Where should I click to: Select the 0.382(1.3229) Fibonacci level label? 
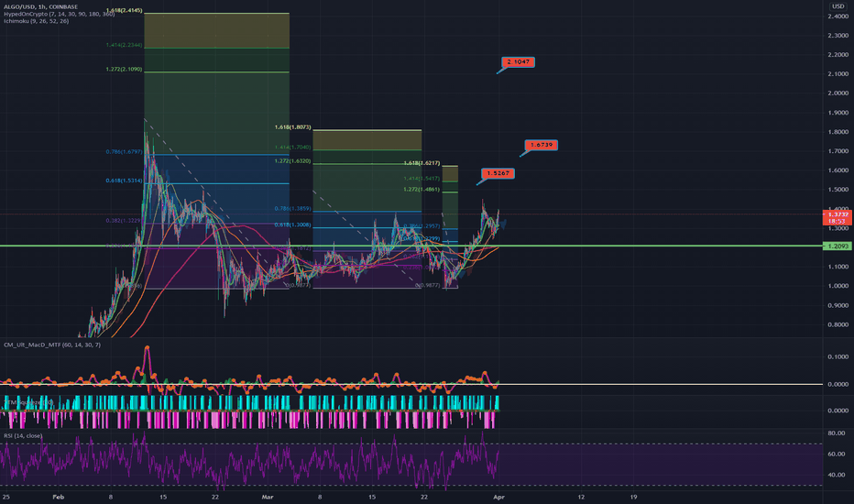125,221
